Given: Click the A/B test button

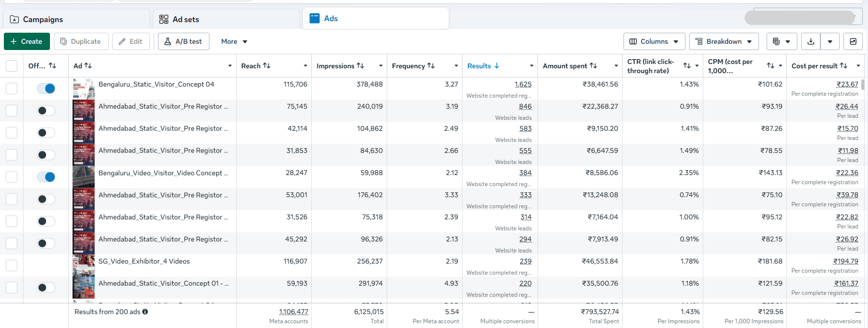Looking at the screenshot, I should (x=183, y=41).
